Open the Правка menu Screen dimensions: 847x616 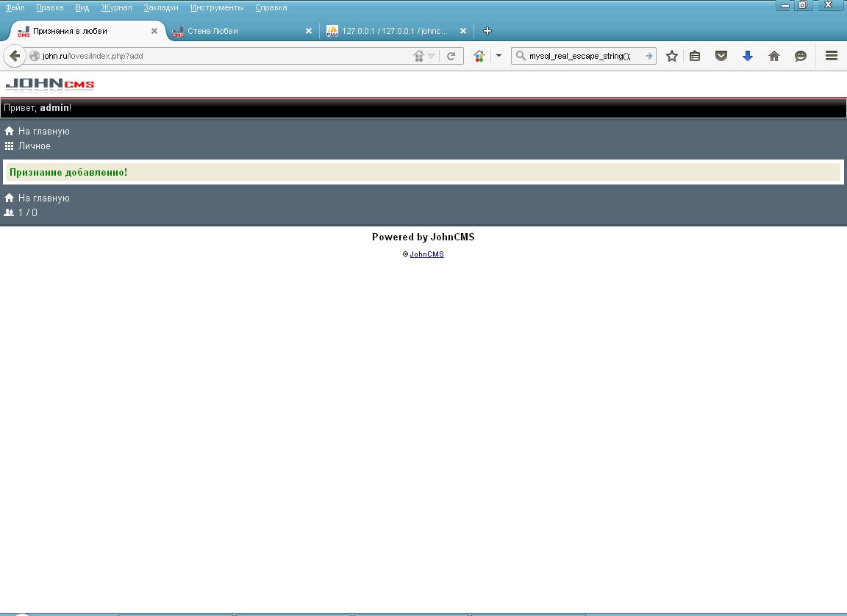pyautogui.click(x=50, y=7)
